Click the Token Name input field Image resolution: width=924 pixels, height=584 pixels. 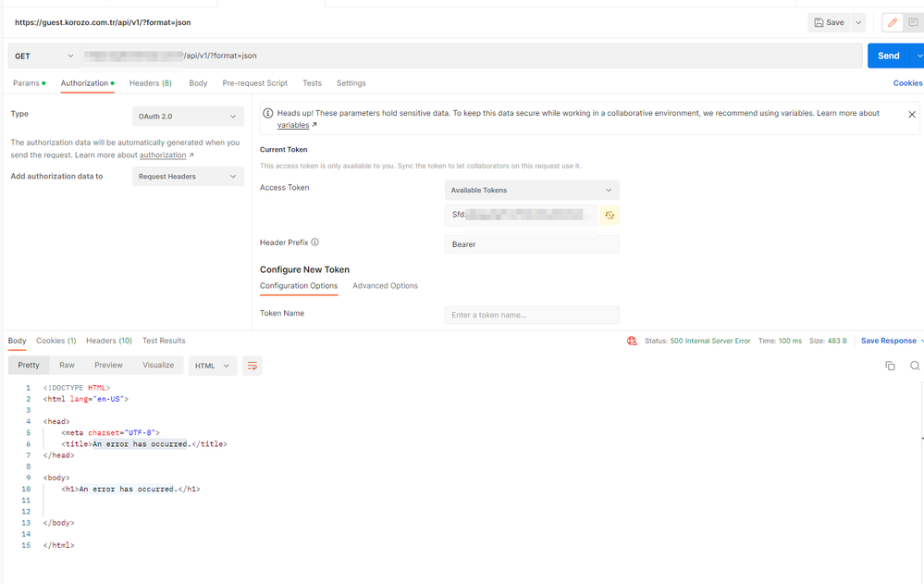532,315
